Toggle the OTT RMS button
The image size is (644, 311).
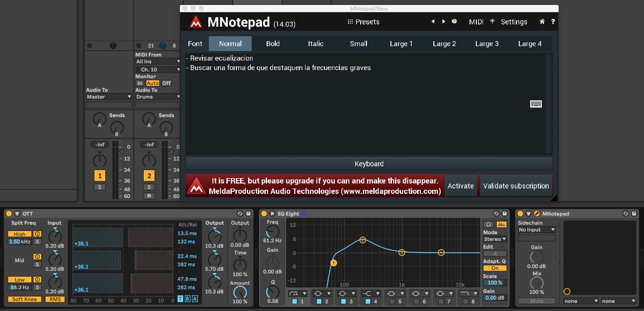[x=55, y=299]
